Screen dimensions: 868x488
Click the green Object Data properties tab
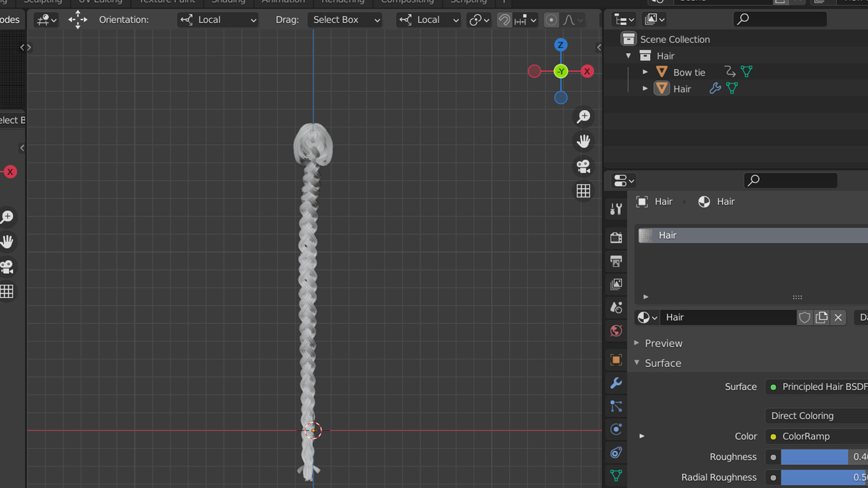click(616, 475)
